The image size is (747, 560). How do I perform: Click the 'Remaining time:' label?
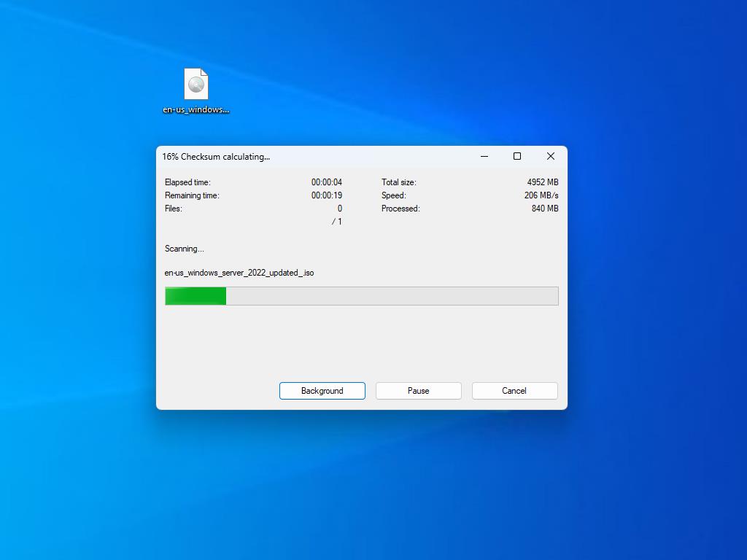192,195
